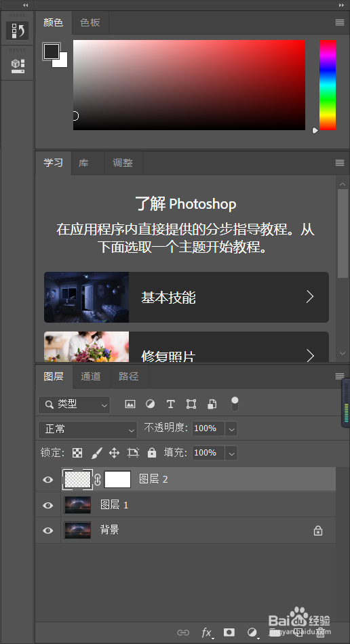Click the 基本技能 tutorial thumbnail image
This screenshot has width=350, height=644.
click(86, 297)
